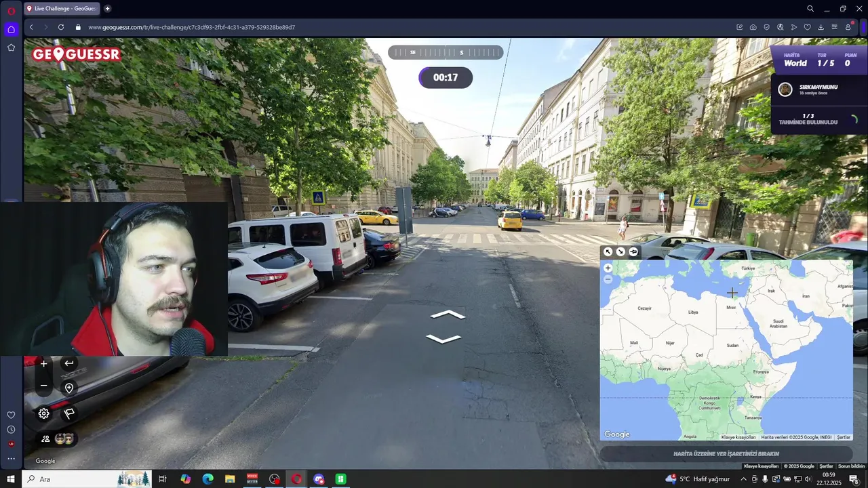Take a snapshot with camera icon
This screenshot has height=488, width=868.
click(753, 27)
